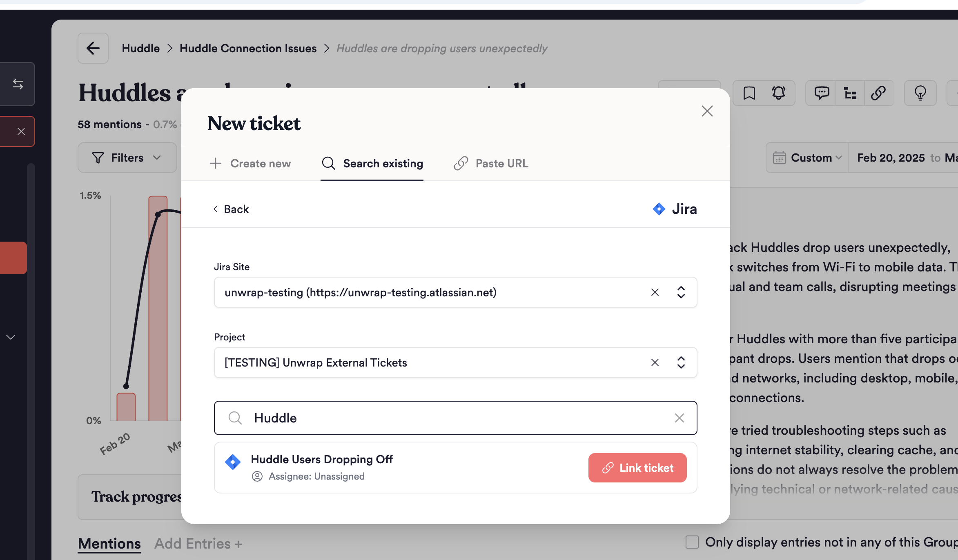Click the Link ticket button
This screenshot has width=958, height=560.
coord(637,468)
